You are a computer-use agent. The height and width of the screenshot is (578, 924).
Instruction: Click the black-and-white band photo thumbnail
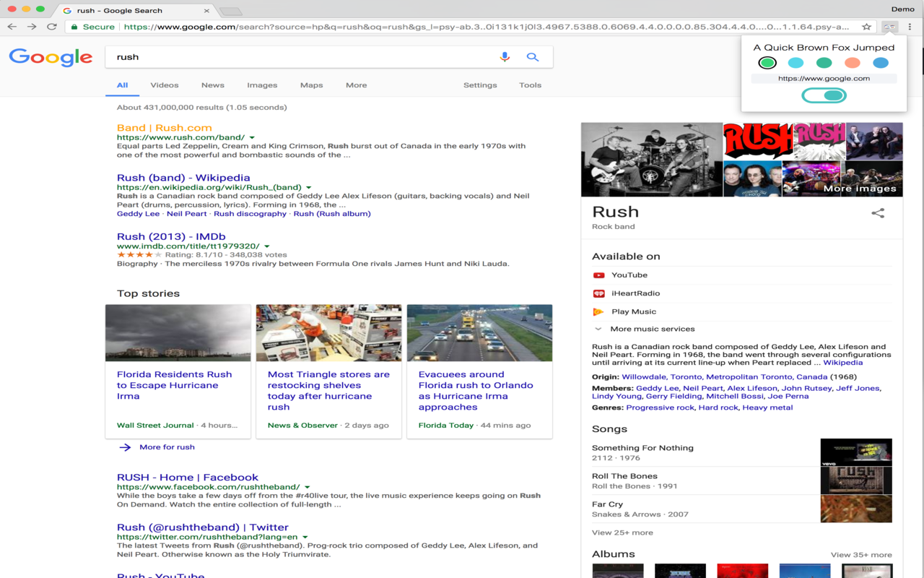pyautogui.click(x=652, y=160)
